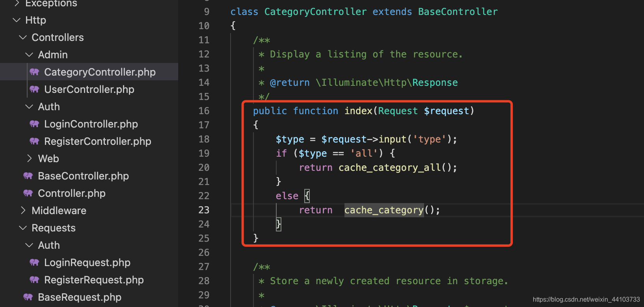Expand the Exceptions folder chevron
The image size is (644, 307).
click(17, 3)
